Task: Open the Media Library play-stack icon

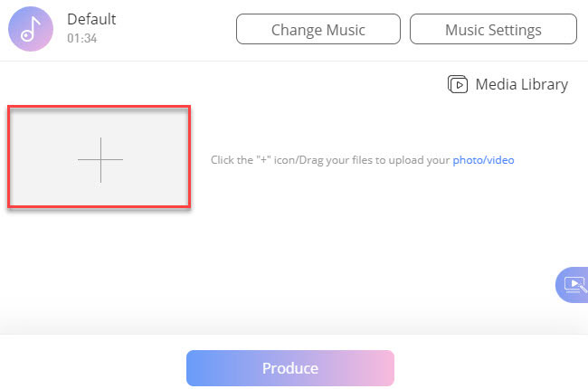Action: tap(458, 84)
